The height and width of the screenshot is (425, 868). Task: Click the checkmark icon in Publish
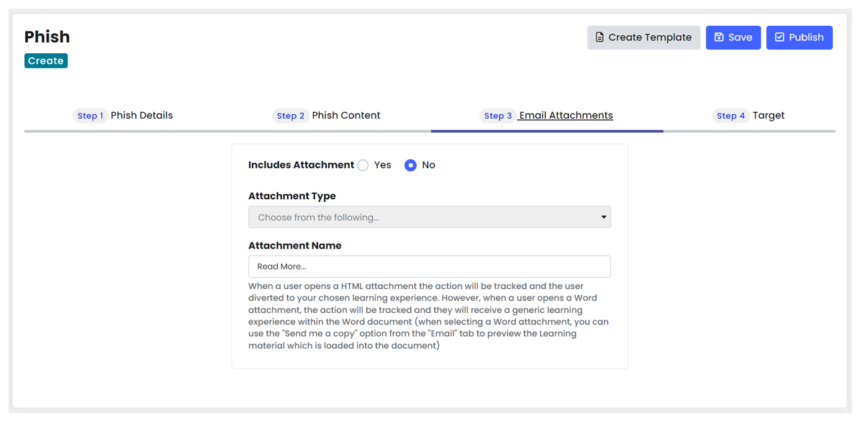click(x=779, y=37)
